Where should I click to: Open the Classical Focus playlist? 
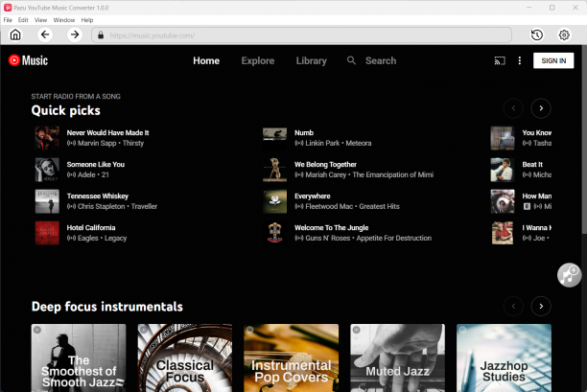[185, 357]
